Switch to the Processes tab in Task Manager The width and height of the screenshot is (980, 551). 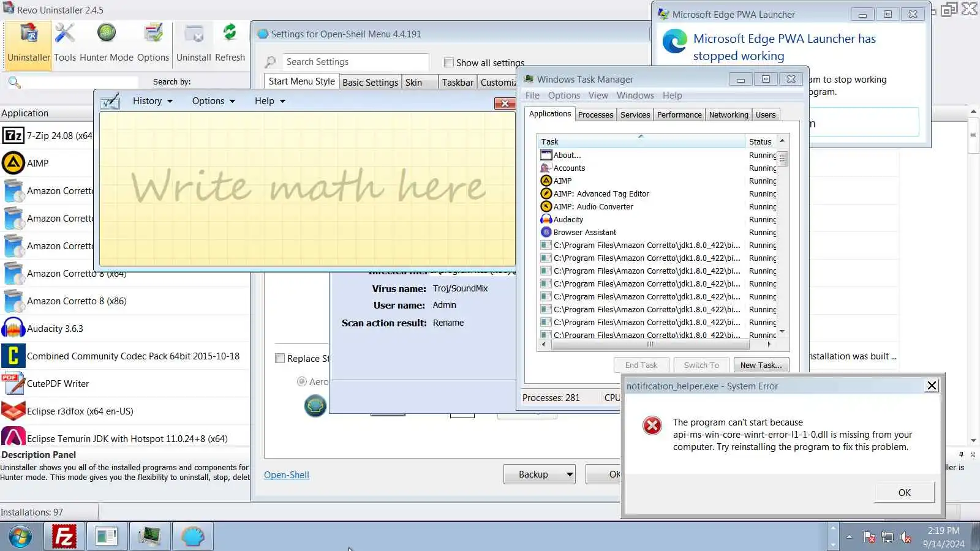coord(595,115)
